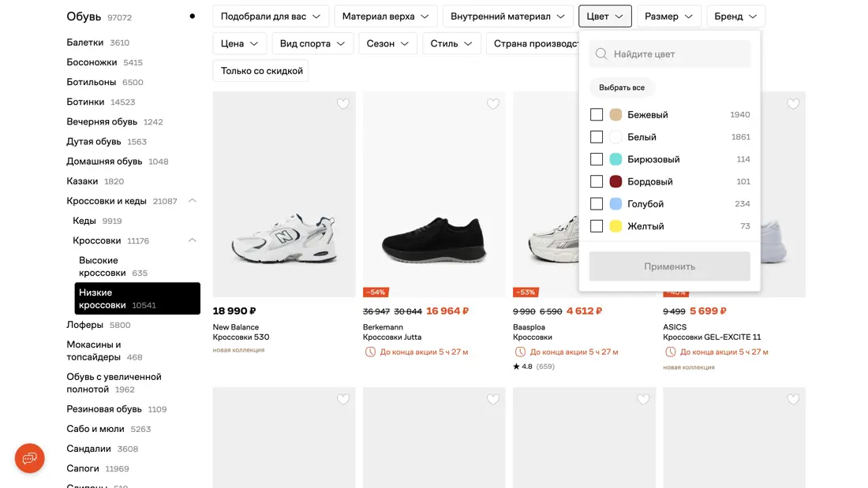
Task: Add New Balance 530 sneakers to favorites
Action: tap(343, 104)
